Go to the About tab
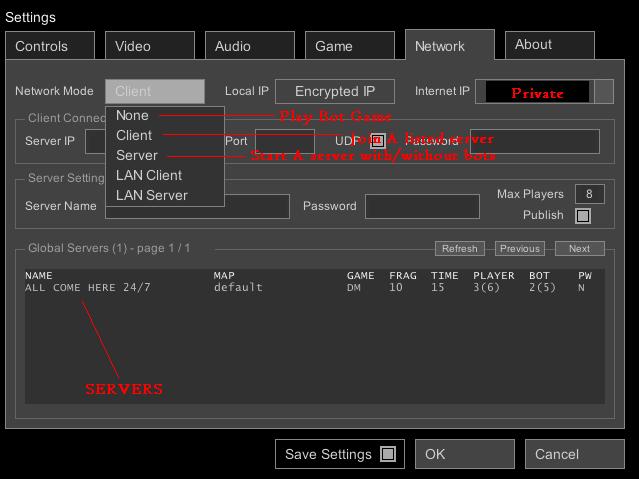Viewport: 639px width, 479px height. [549, 45]
